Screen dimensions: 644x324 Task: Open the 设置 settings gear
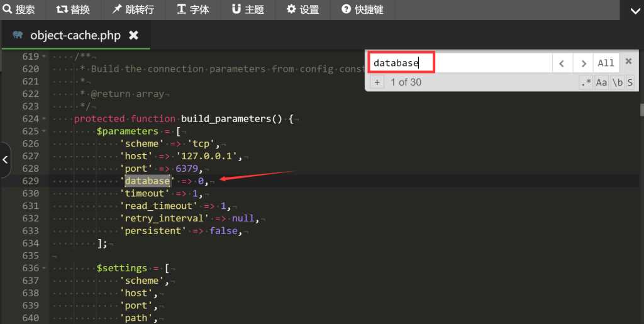[x=303, y=9]
